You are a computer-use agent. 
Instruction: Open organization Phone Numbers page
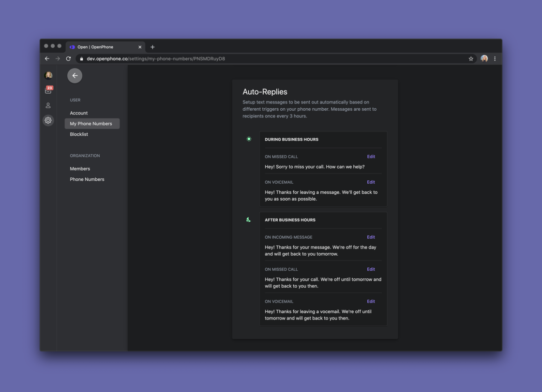click(87, 179)
